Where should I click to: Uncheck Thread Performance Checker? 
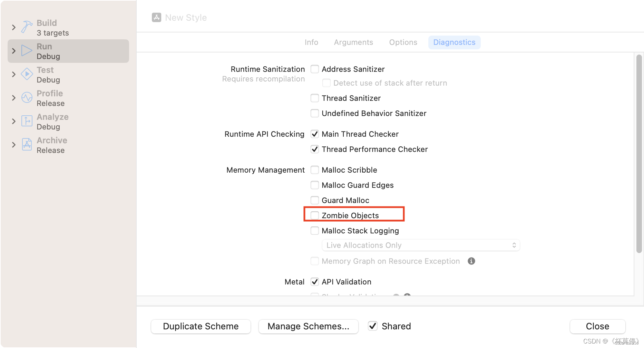tap(315, 149)
